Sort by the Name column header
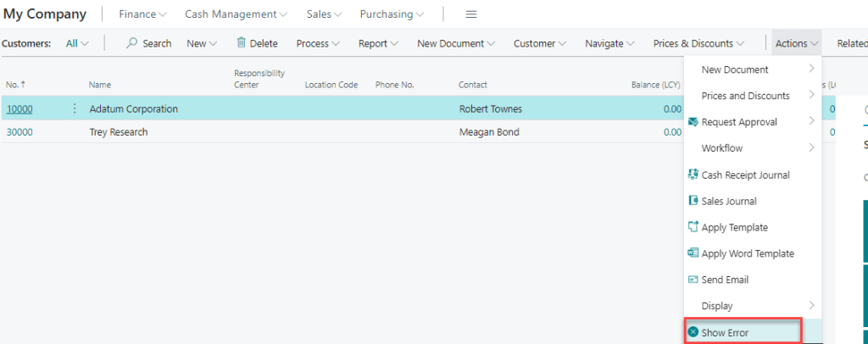This screenshot has width=868, height=344. pyautogui.click(x=100, y=85)
